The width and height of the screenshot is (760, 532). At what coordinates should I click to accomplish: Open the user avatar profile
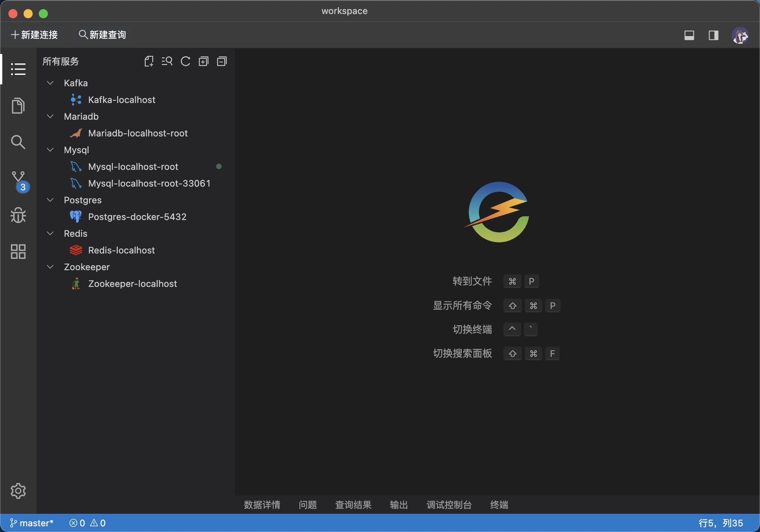tap(740, 35)
